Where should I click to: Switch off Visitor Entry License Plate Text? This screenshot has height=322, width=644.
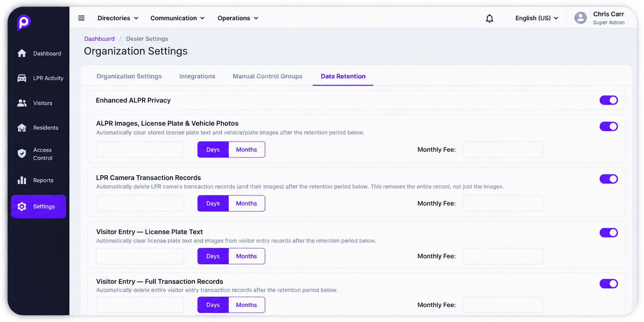tap(608, 233)
